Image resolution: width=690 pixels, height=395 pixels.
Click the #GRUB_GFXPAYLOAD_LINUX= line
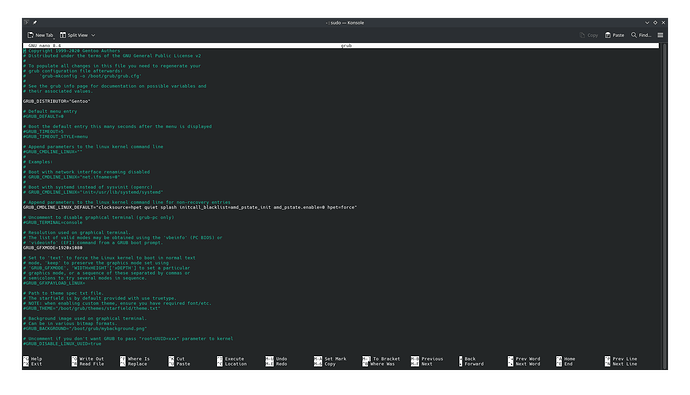tap(54, 283)
